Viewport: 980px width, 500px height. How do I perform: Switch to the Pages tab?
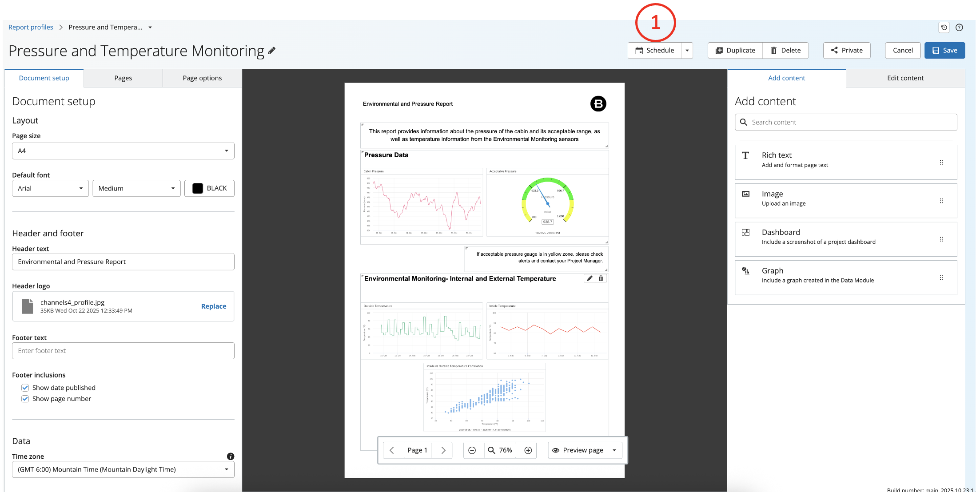click(123, 78)
